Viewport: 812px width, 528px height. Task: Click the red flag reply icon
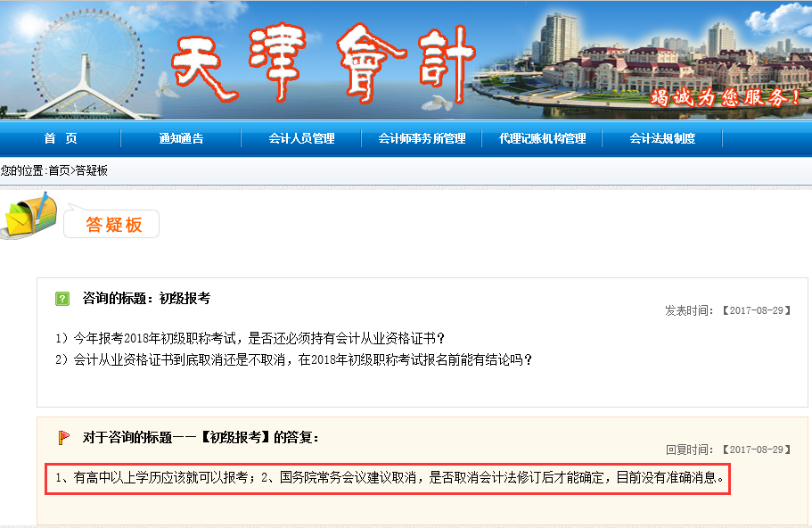pos(63,438)
